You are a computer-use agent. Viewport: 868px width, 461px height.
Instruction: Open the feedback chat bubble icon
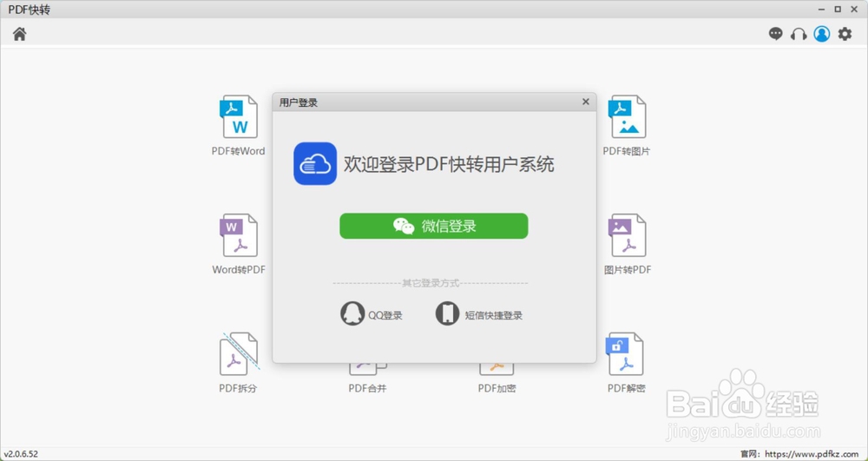click(x=775, y=34)
